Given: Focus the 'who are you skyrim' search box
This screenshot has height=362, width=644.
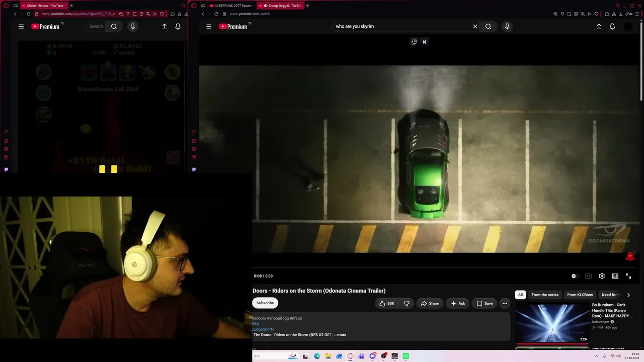Looking at the screenshot, I should (x=403, y=27).
